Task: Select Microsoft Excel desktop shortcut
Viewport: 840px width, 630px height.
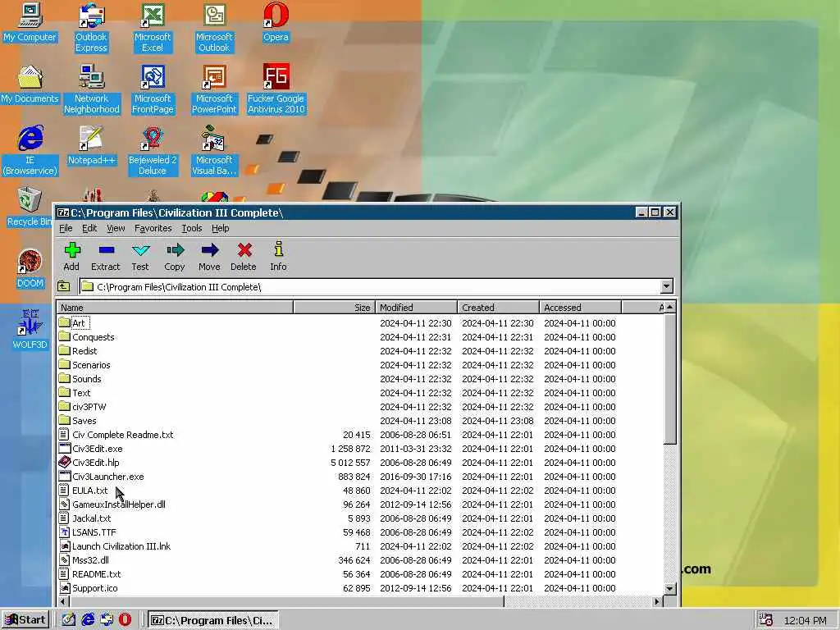Action: [153, 28]
